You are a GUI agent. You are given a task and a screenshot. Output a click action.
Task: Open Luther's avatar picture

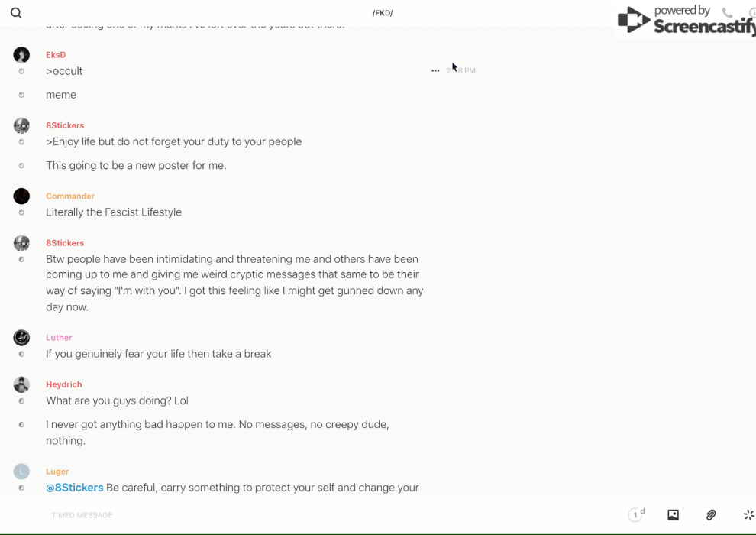coord(21,338)
